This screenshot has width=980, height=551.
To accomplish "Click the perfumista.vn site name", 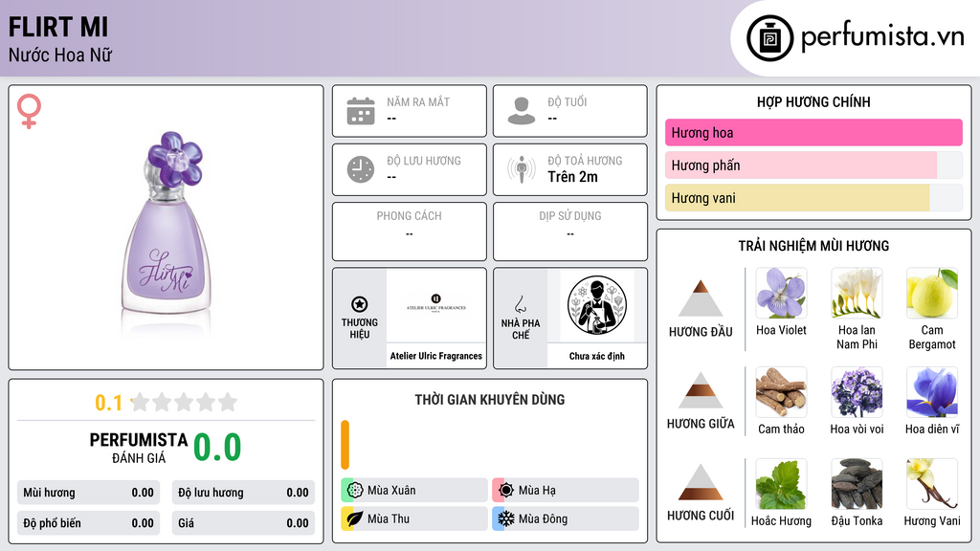I will (882, 36).
